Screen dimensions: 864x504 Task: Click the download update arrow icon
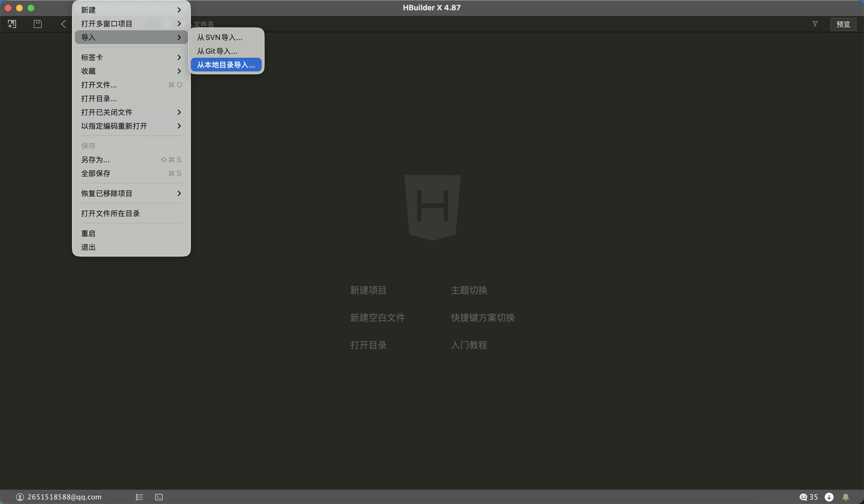(x=829, y=497)
